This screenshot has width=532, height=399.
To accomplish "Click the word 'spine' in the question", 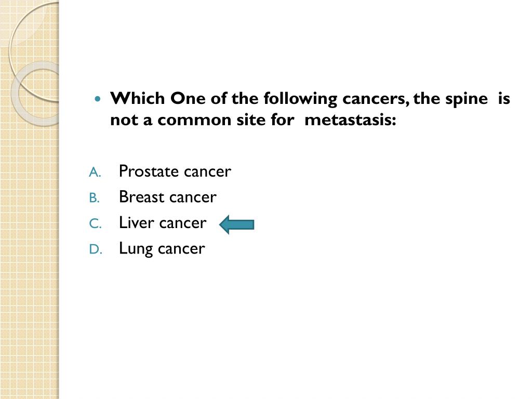I will [x=467, y=99].
